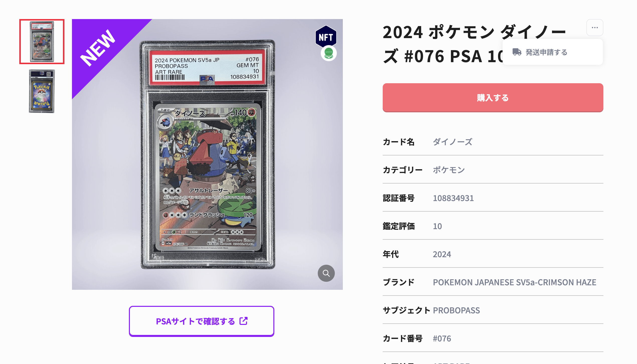Click the year value 2024
The height and width of the screenshot is (364, 637).
coord(442,254)
